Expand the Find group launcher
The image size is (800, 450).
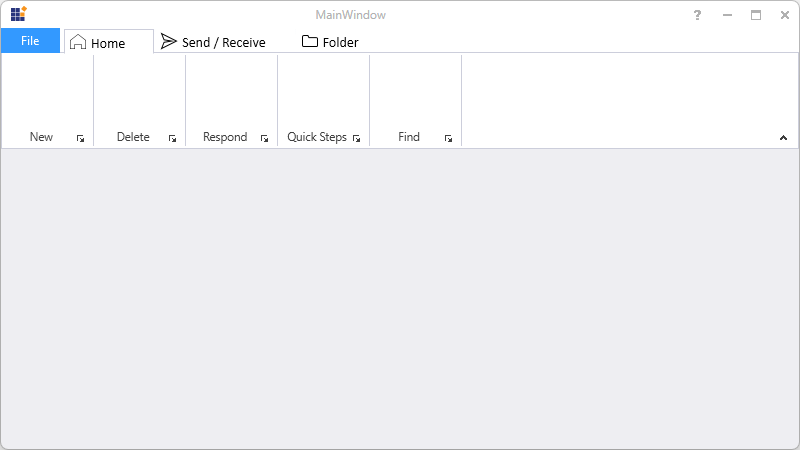pos(449,139)
